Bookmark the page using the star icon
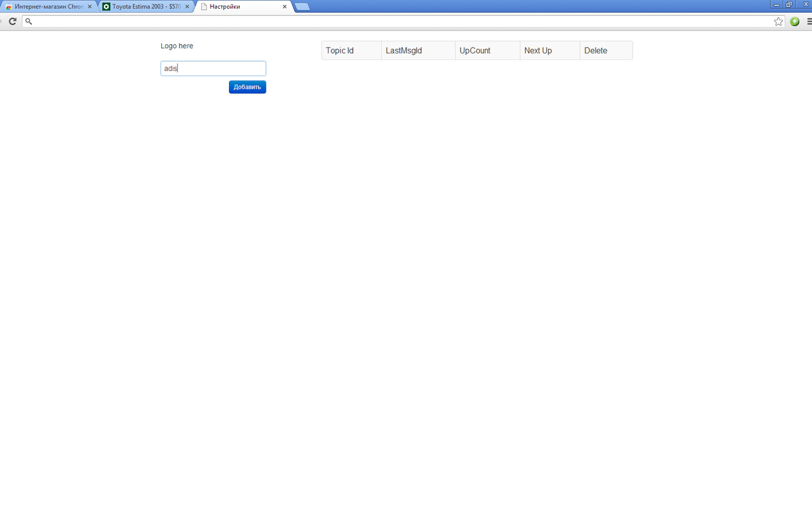 (778, 21)
